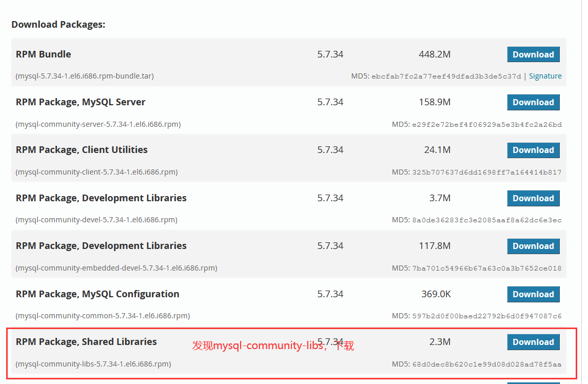Click the RPM Package, Shared Libraries title

pos(86,341)
